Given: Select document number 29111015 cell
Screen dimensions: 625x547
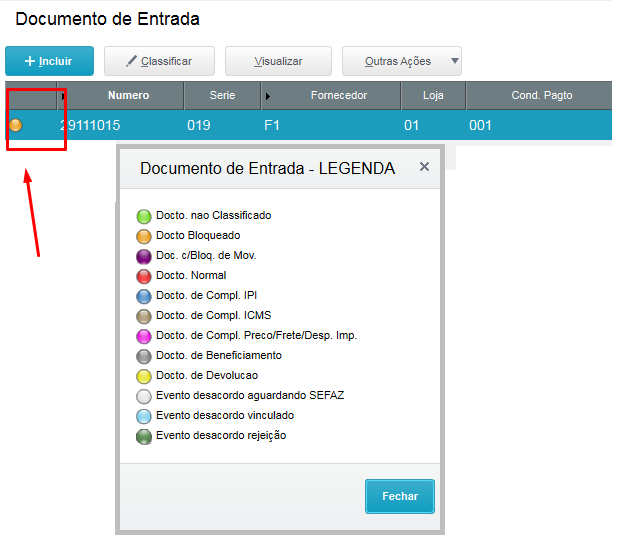Looking at the screenshot, I should (x=90, y=125).
